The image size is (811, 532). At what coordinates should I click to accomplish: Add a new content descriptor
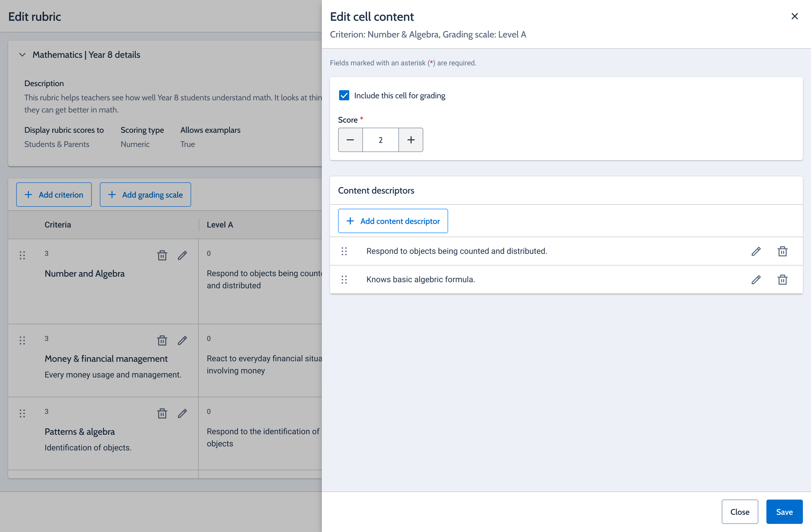pos(393,221)
